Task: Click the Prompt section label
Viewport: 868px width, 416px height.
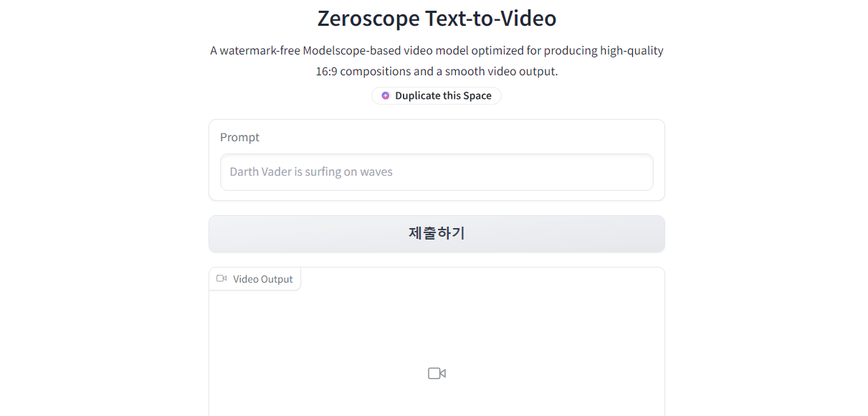Action: point(240,137)
